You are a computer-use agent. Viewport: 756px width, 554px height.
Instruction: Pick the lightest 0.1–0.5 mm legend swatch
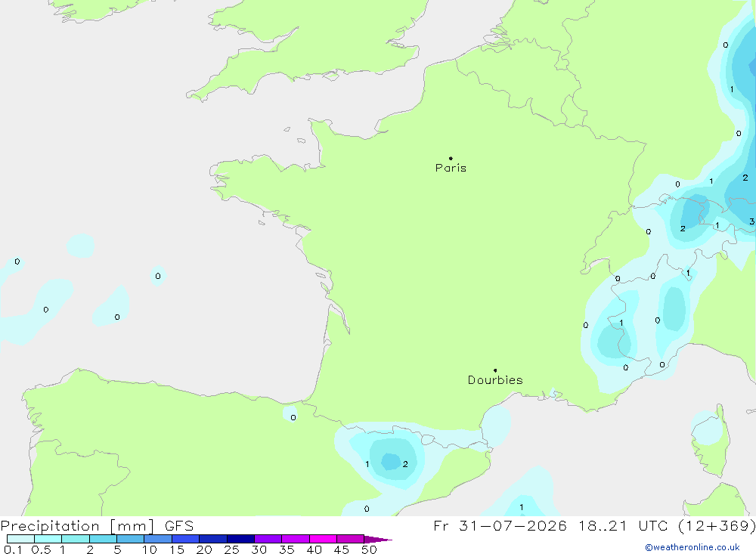20,539
